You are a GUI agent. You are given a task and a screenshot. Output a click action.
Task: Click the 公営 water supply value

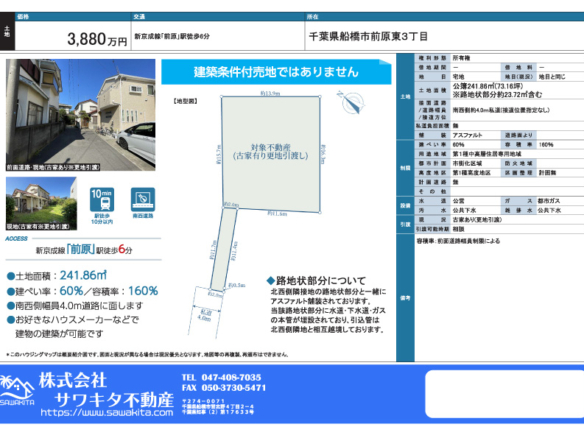click(458, 201)
